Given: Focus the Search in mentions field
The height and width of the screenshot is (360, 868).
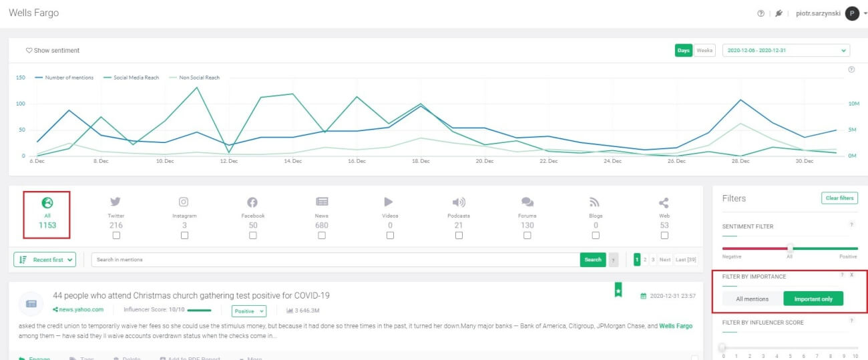Looking at the screenshot, I should point(335,260).
